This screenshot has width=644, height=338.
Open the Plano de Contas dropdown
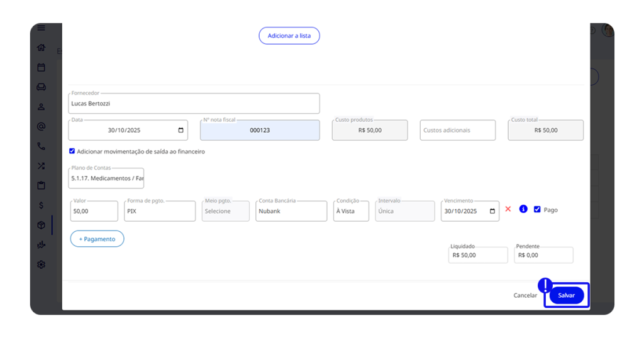106,178
